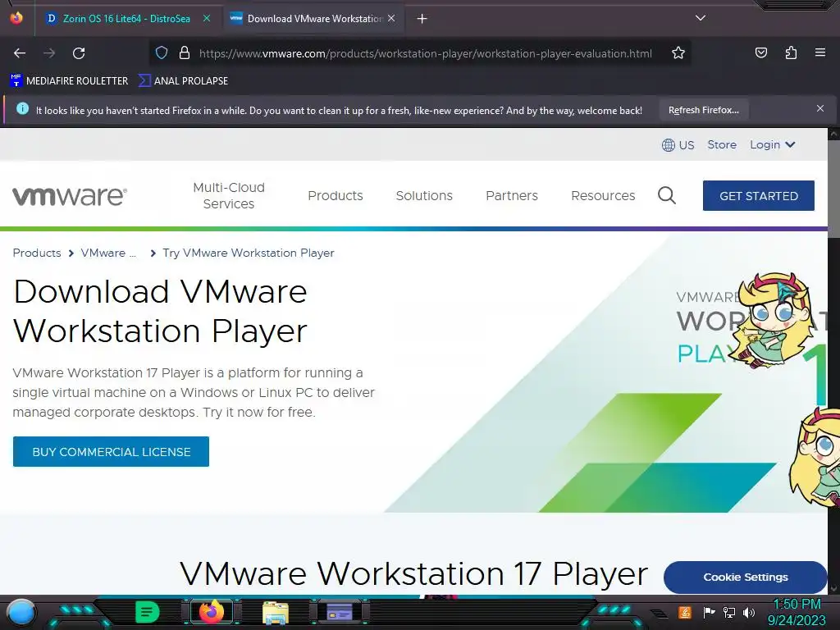Click the Firefox logo at top left
This screenshot has width=840, height=630.
[16, 18]
